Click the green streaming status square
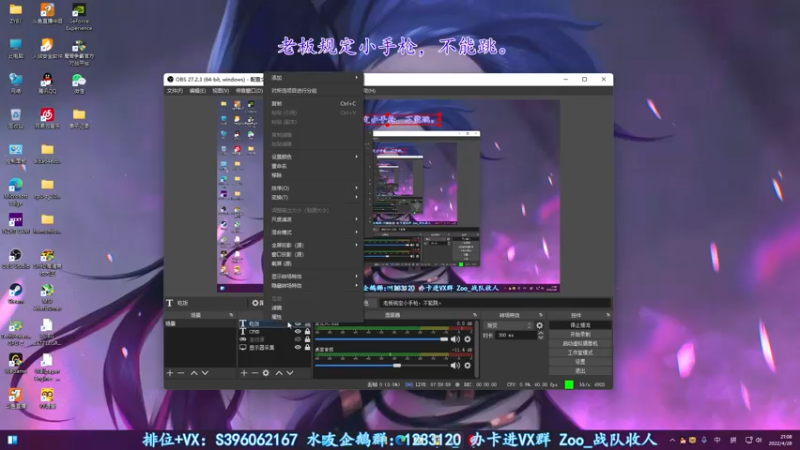Screen dimensions: 800x450 click(x=569, y=385)
